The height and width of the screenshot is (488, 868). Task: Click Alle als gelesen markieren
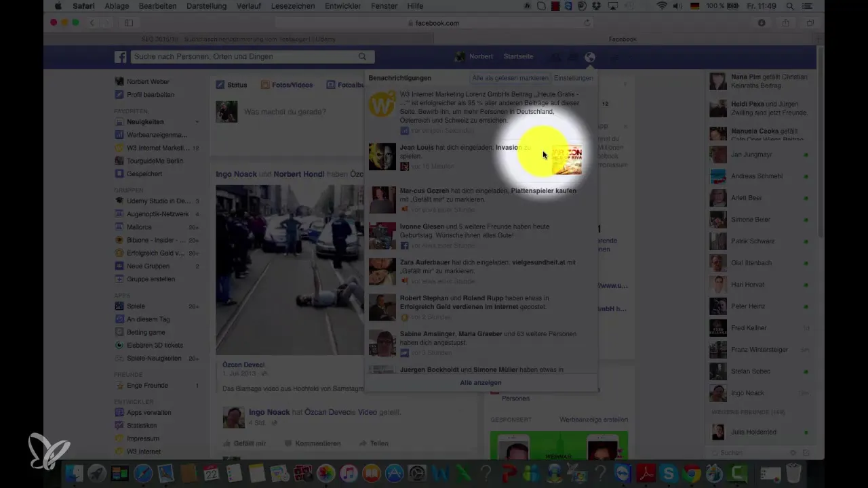coord(510,78)
